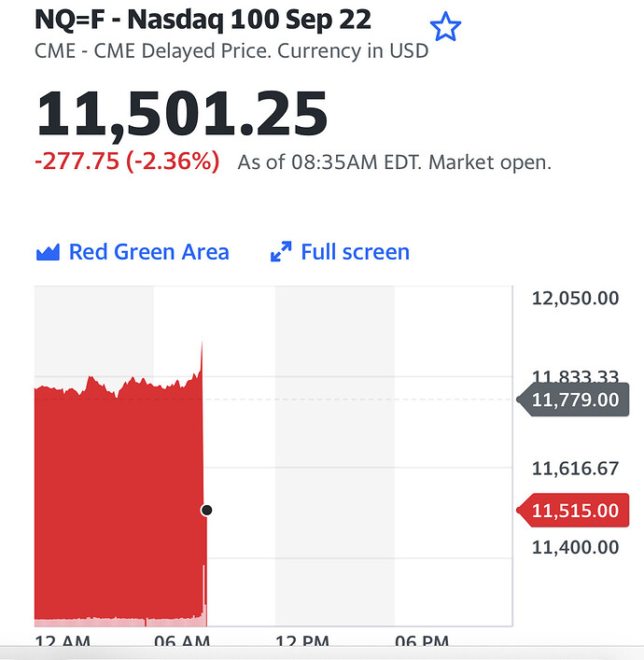Screen dimensions: 644x660
Task: Click the 11,501.25 current price
Action: click(x=182, y=114)
